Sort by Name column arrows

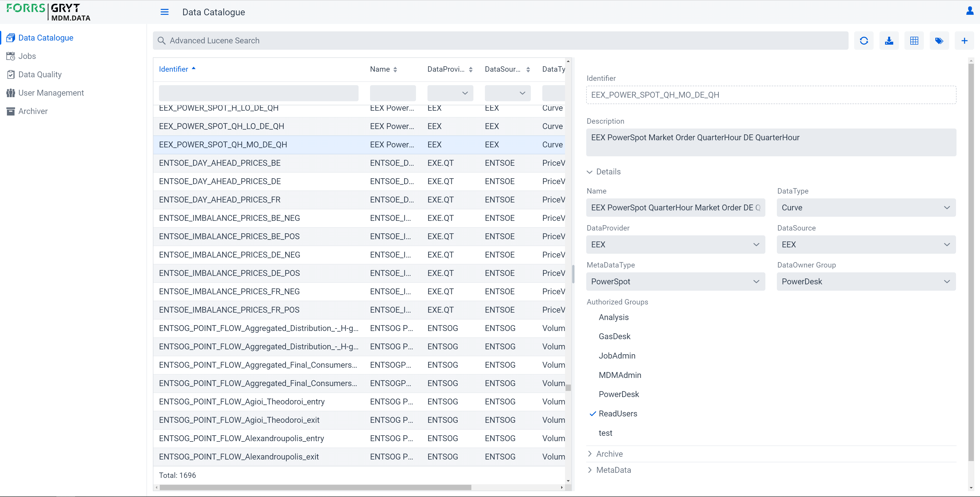click(395, 69)
